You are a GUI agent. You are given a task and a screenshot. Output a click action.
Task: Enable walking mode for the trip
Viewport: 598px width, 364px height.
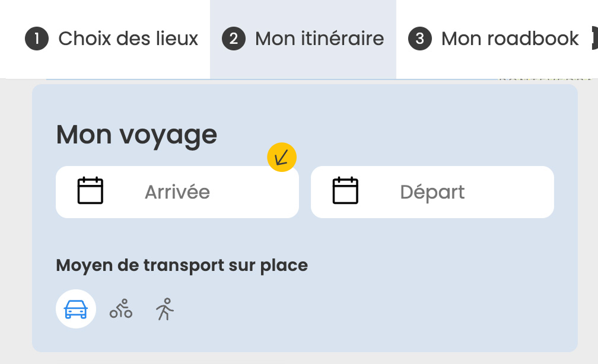[164, 309]
